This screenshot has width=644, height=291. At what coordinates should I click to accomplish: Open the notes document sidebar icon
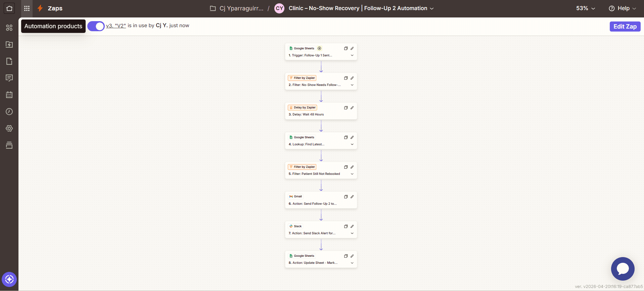[9, 61]
